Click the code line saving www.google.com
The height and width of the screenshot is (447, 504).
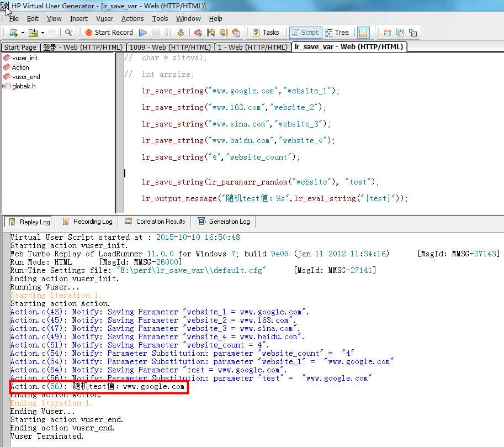[241, 91]
